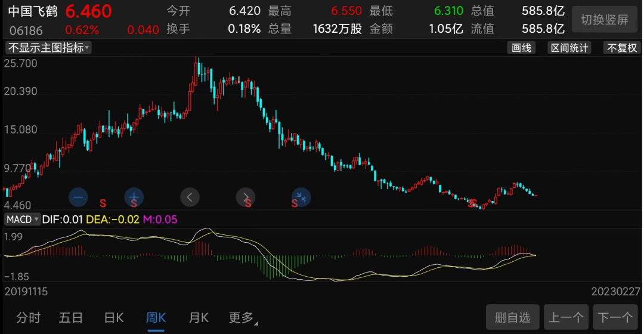
Task: Open the MACD indicator dropdown
Action: click(22, 219)
